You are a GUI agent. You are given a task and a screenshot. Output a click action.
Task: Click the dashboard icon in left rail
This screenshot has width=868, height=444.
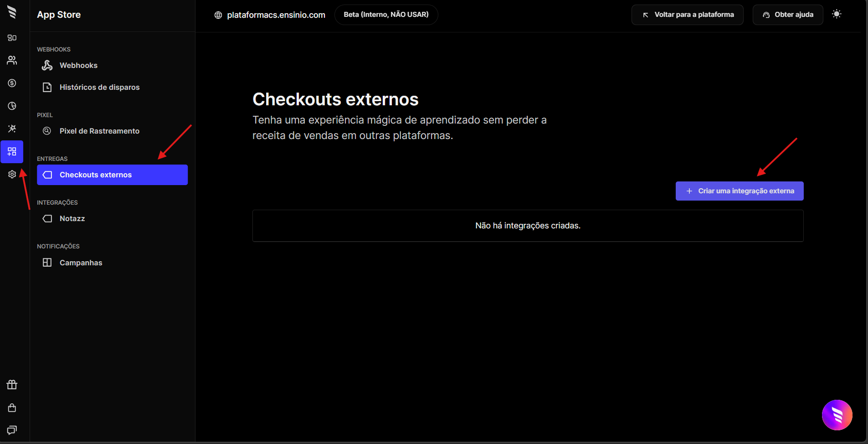point(12,38)
